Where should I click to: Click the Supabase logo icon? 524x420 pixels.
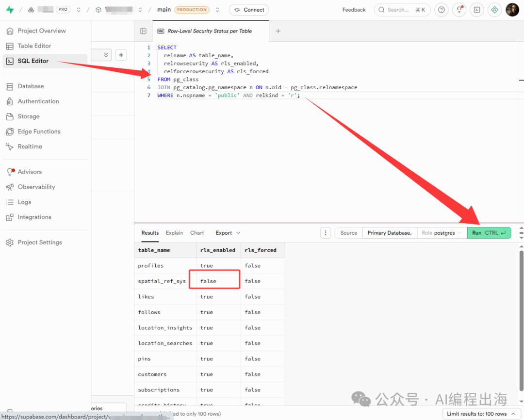tap(10, 10)
